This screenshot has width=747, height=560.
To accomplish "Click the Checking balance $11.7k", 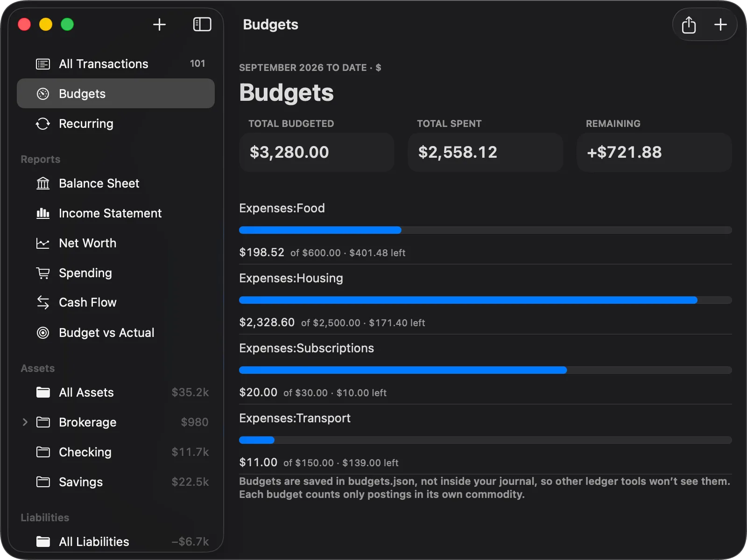I will (190, 452).
